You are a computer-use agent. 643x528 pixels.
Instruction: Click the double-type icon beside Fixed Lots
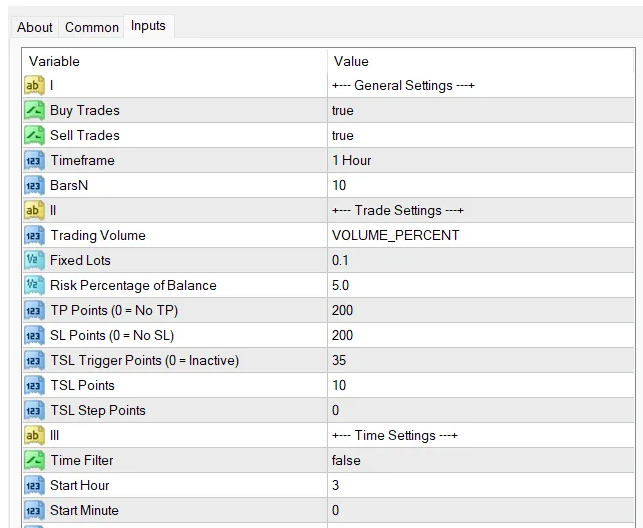coord(34,261)
